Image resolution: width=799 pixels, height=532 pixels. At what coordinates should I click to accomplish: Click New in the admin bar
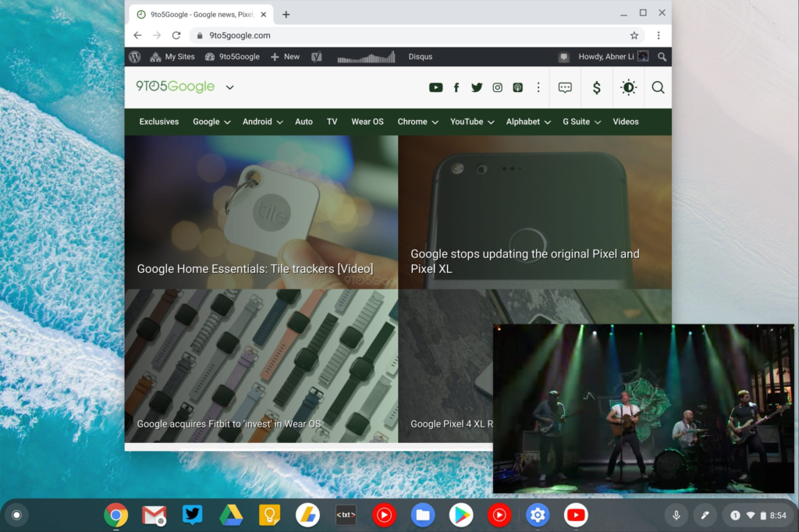click(286, 57)
